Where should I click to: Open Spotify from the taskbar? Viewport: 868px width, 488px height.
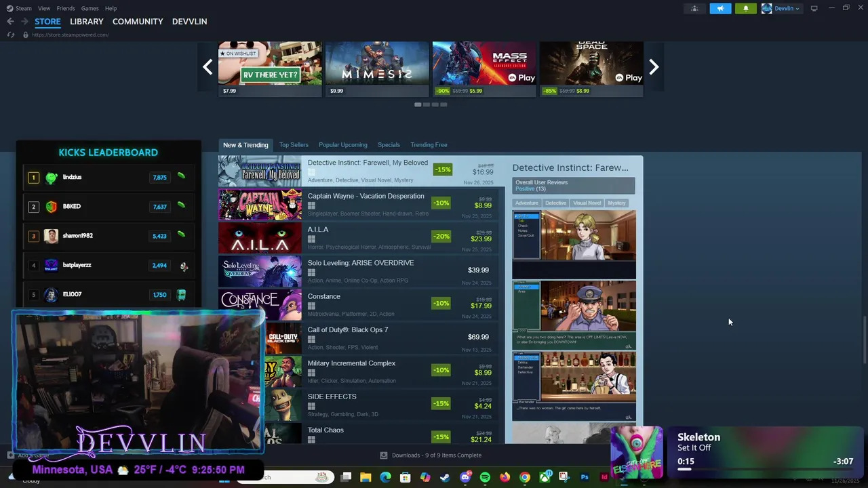click(485, 477)
